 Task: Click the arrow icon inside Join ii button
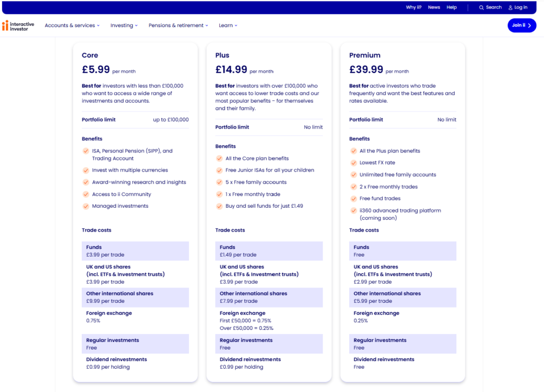pyautogui.click(x=529, y=25)
